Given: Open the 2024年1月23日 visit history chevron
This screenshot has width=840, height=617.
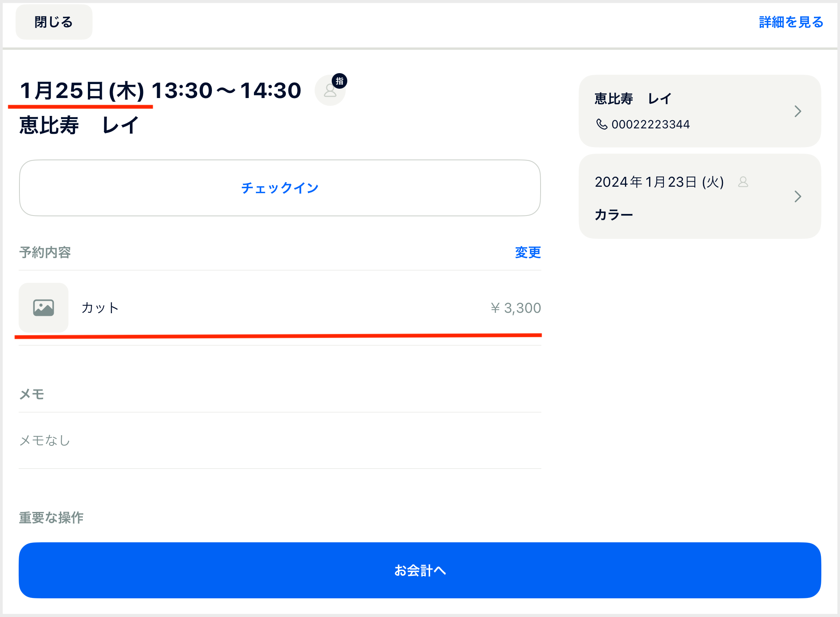Looking at the screenshot, I should click(x=798, y=196).
